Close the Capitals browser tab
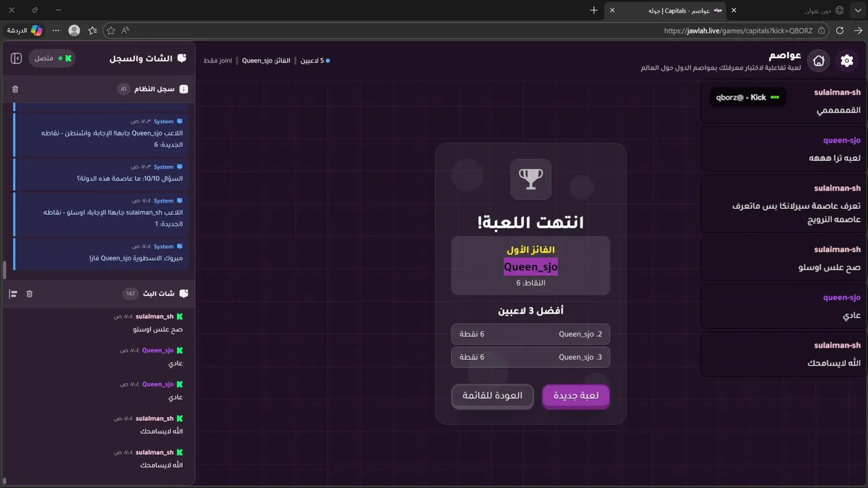Image resolution: width=868 pixels, height=488 pixels. click(x=612, y=10)
